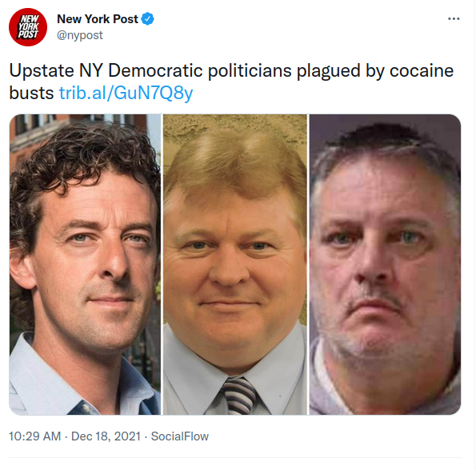
Task: Open mugshot of gray-haired man in hoodie
Action: coord(385,265)
